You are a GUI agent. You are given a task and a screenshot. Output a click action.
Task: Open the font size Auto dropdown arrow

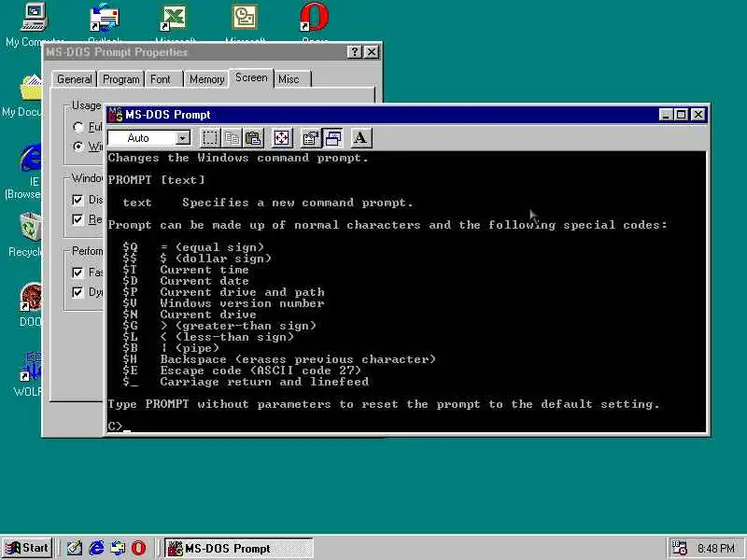[x=182, y=138]
